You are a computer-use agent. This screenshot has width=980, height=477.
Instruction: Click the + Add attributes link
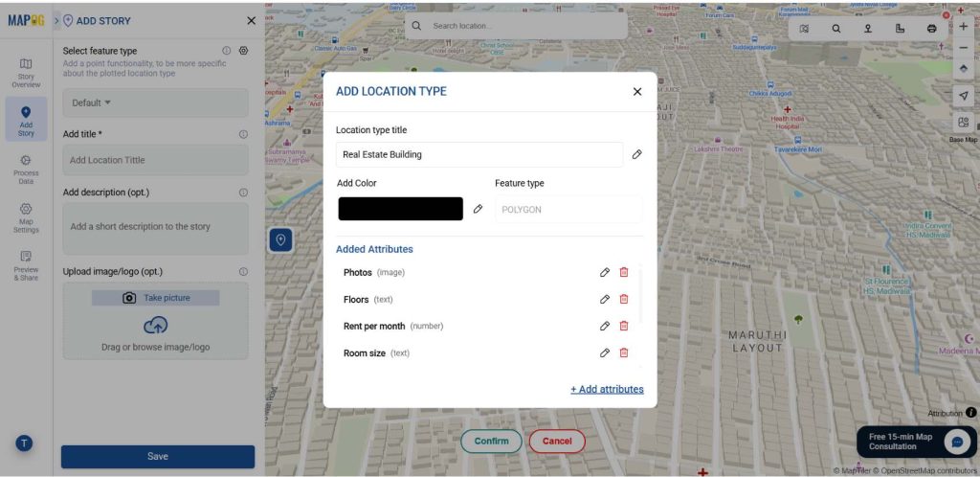tap(607, 389)
